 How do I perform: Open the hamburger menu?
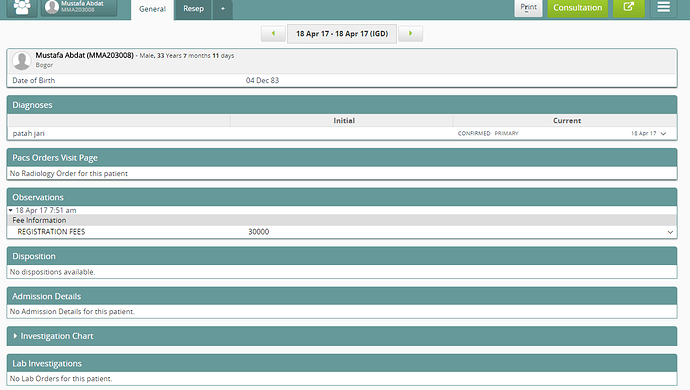pos(664,7)
